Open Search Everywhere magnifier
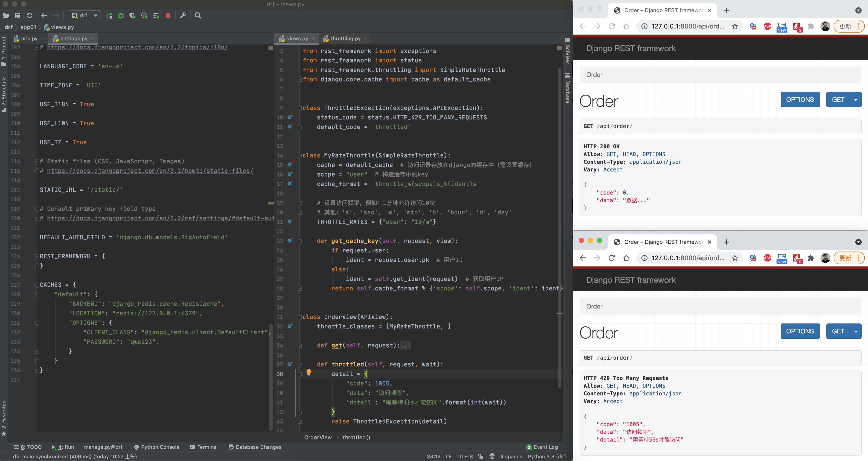868x461 pixels. (x=198, y=15)
